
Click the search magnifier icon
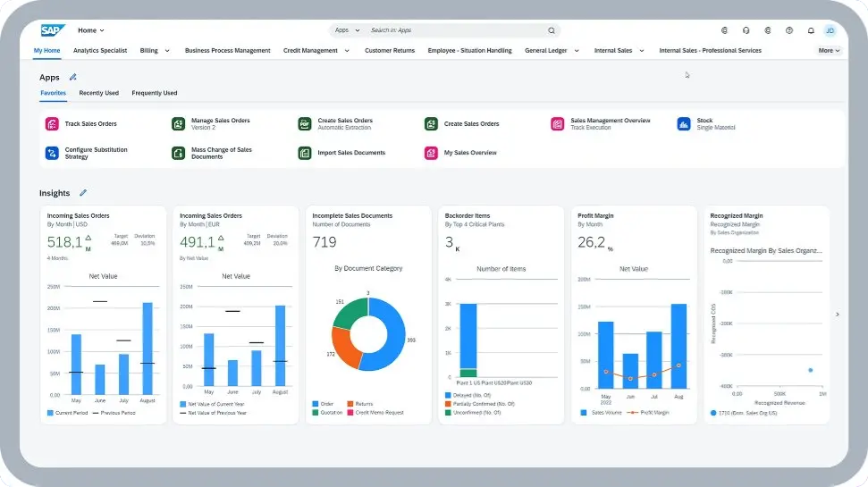coord(552,30)
